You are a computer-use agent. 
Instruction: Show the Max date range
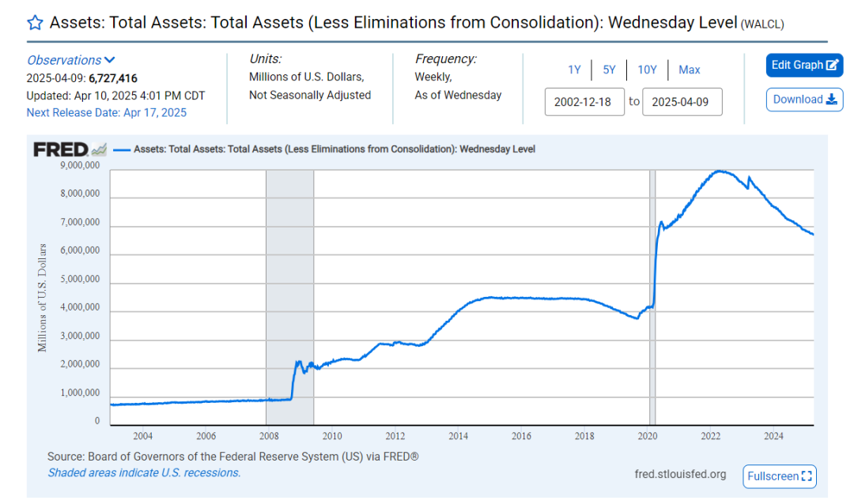pyautogui.click(x=690, y=70)
